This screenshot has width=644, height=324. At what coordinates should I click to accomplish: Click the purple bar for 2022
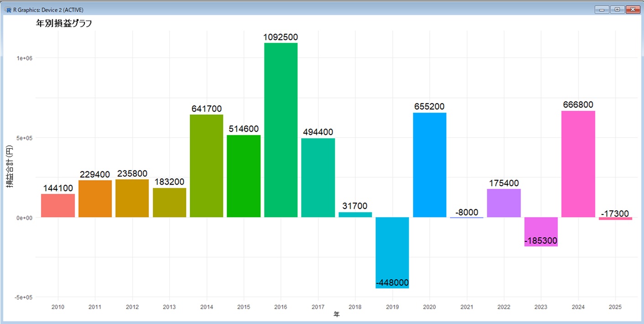tap(503, 203)
